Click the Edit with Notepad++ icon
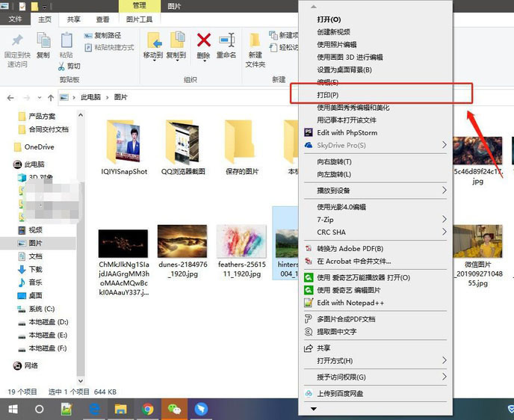The image size is (514, 420). [x=309, y=303]
